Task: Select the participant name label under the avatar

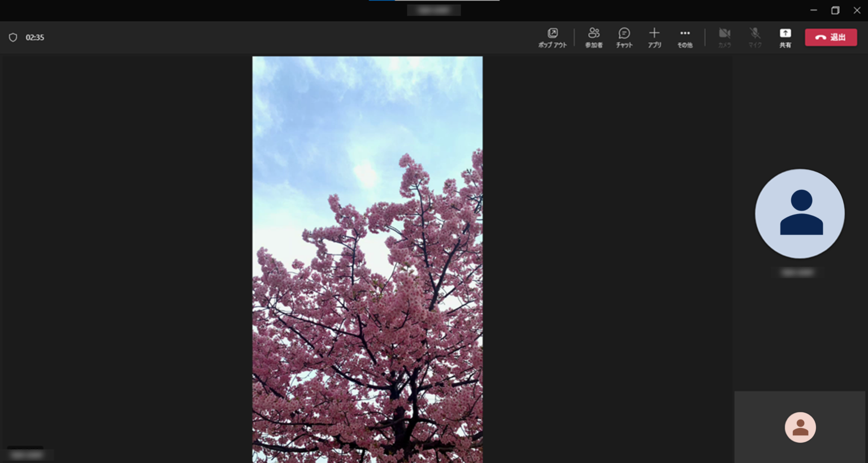Action: (797, 272)
